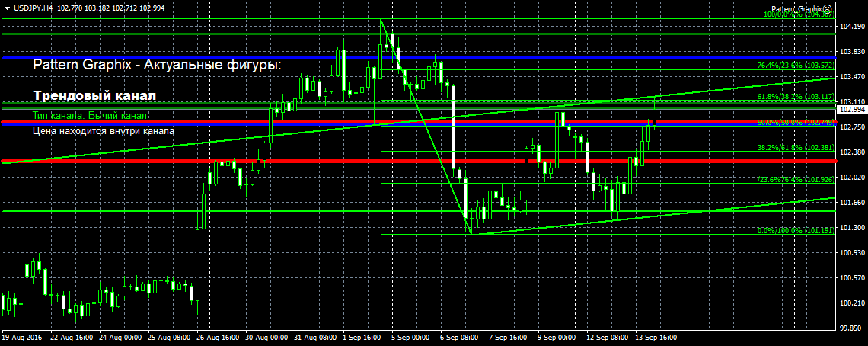Select the 'Трендовый канал' pattern label
Viewport: 868px width, 346px height.
[x=94, y=96]
